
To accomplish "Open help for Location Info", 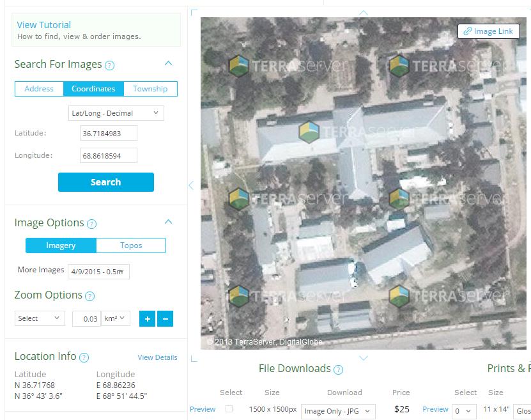I will 84,357.
